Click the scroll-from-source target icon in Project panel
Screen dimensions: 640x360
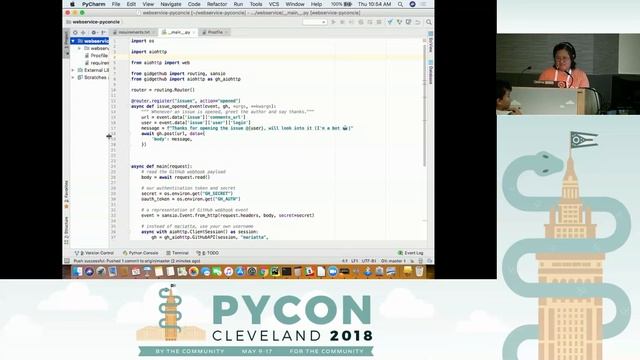click(x=75, y=32)
